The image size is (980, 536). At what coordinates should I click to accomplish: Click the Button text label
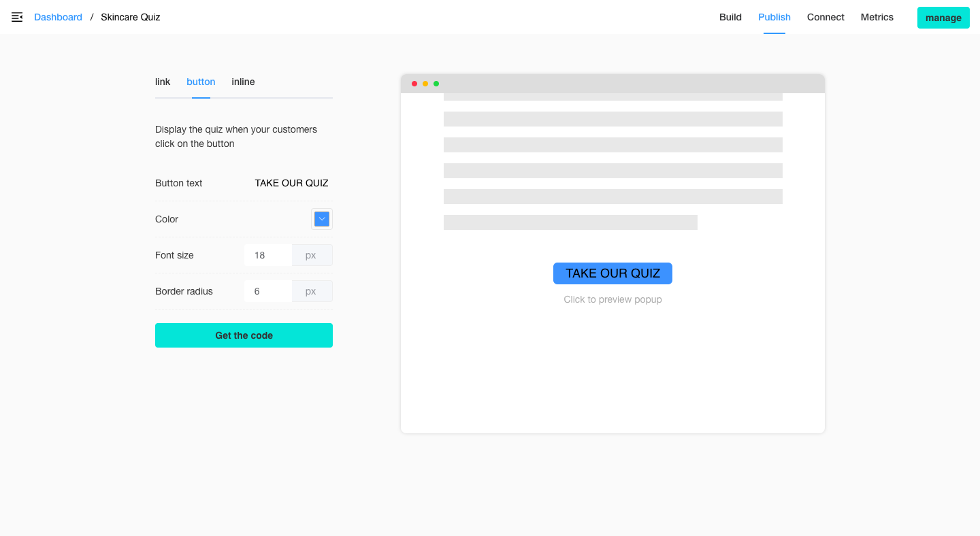(x=178, y=183)
